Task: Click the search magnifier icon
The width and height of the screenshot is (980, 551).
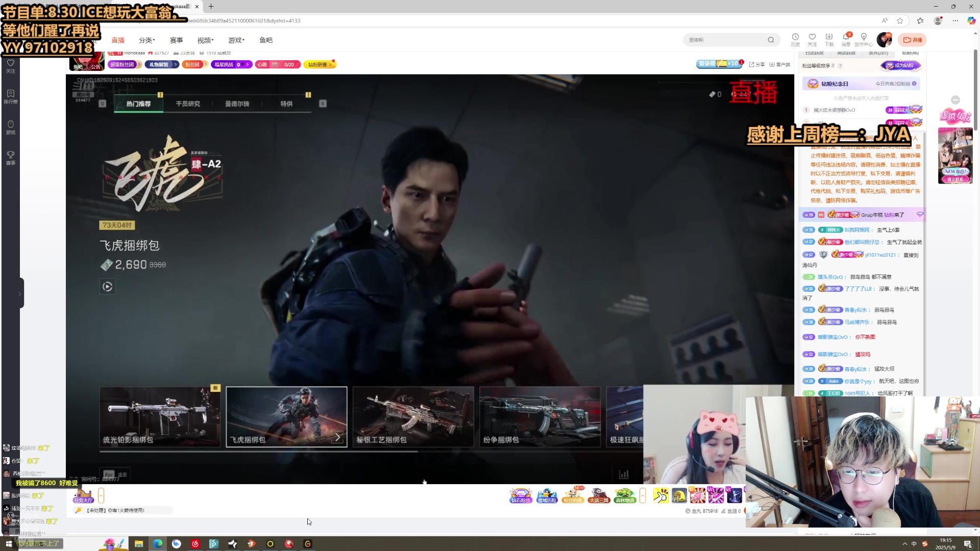Action: click(771, 40)
